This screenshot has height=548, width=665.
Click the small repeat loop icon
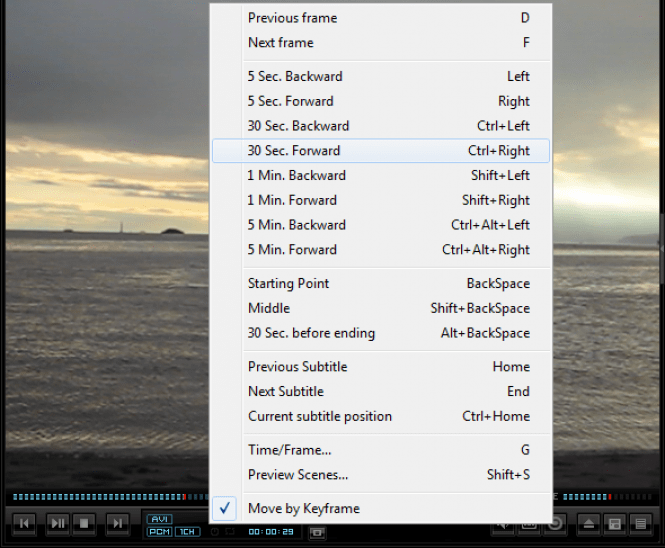coord(230,531)
